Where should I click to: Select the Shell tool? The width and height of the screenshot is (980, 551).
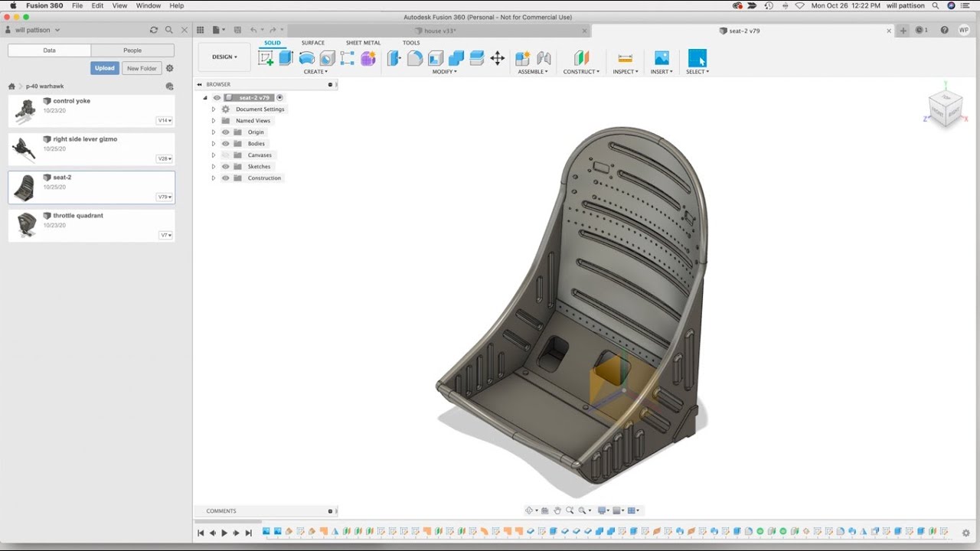point(436,58)
